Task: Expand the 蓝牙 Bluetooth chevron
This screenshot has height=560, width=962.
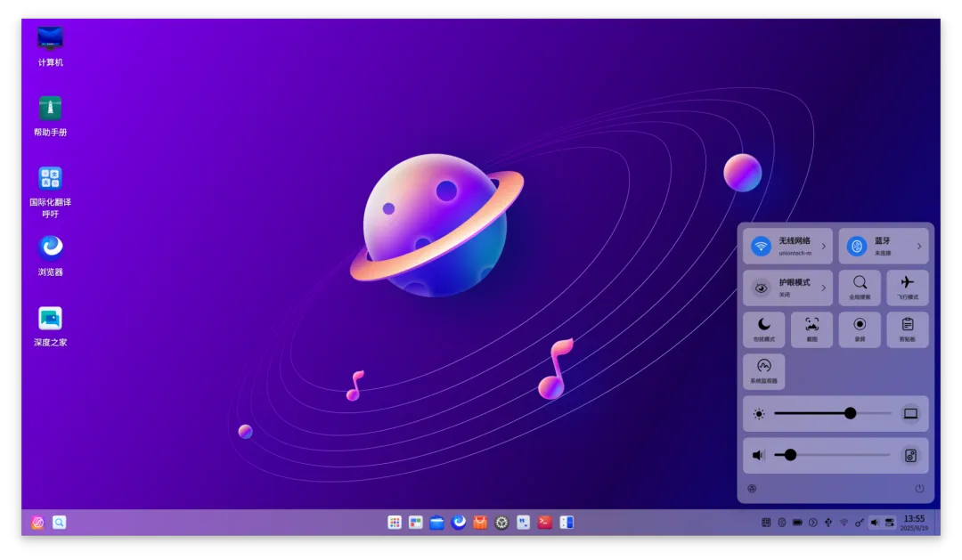Action: coord(919,246)
